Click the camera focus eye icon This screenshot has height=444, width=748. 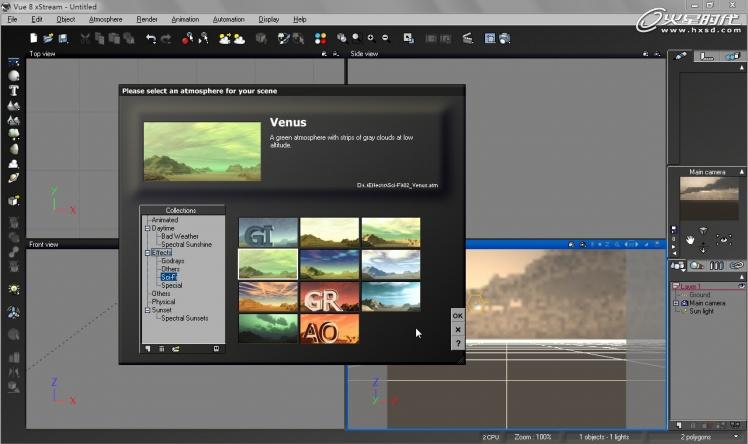tap(724, 239)
